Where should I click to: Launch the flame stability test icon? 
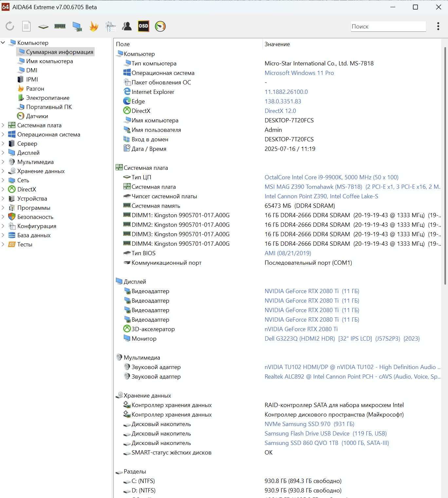(94, 26)
